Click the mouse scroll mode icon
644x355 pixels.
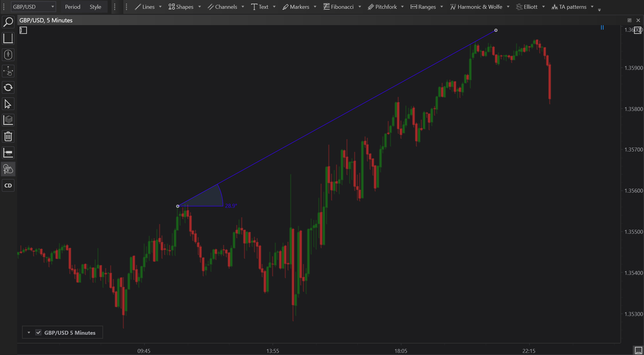[x=8, y=55]
